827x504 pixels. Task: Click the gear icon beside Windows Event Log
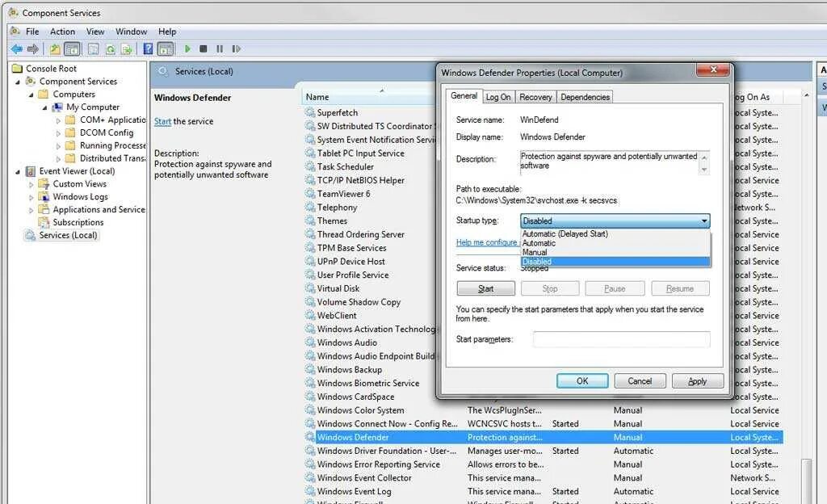(x=310, y=491)
